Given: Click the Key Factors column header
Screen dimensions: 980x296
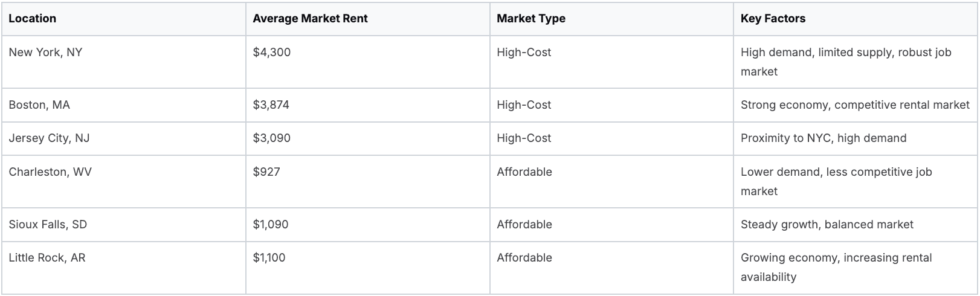Looking at the screenshot, I should click(773, 19).
